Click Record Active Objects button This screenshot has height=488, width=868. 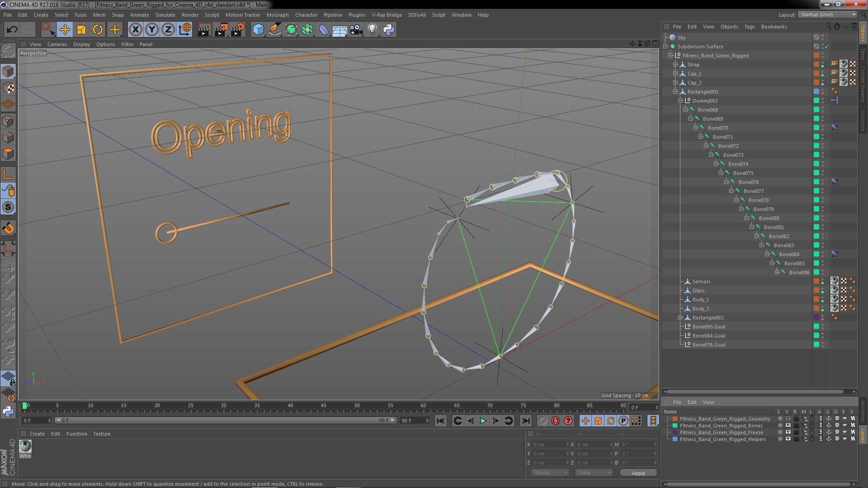543,421
